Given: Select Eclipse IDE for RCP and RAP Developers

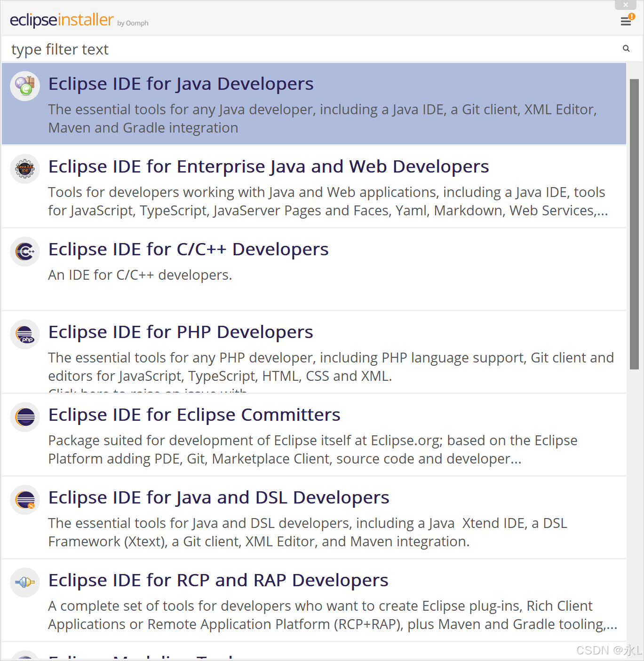Looking at the screenshot, I should pos(218,580).
